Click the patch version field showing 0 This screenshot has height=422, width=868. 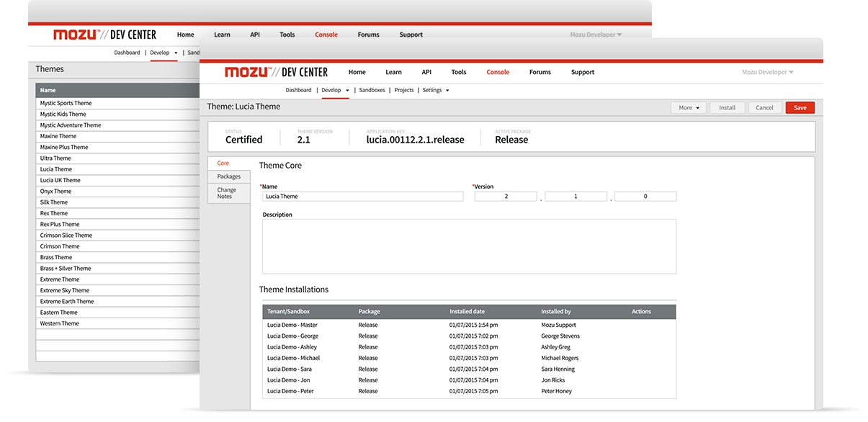point(645,196)
